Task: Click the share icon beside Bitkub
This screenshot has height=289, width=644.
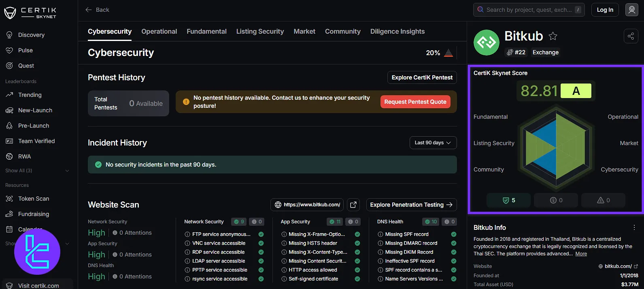Action: pyautogui.click(x=631, y=36)
